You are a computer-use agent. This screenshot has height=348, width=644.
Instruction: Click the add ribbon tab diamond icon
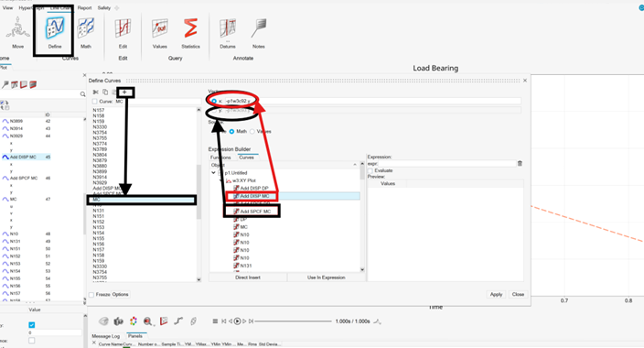tap(117, 8)
